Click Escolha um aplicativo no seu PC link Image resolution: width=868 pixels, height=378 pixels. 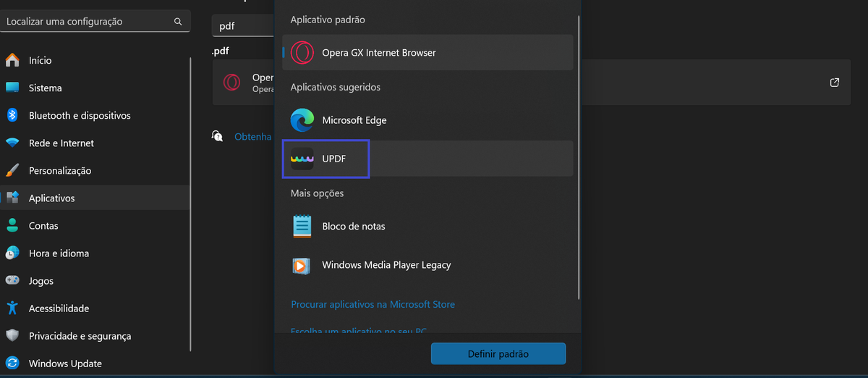tap(359, 331)
